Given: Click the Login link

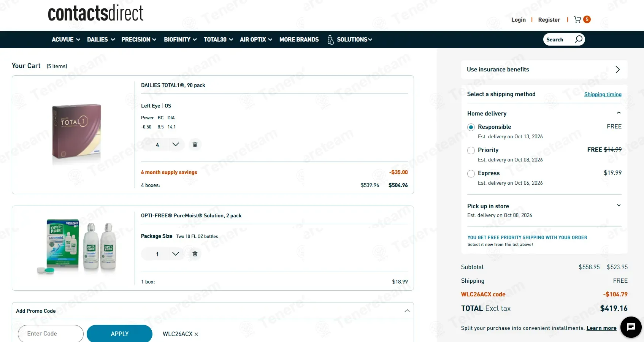Looking at the screenshot, I should [x=519, y=20].
